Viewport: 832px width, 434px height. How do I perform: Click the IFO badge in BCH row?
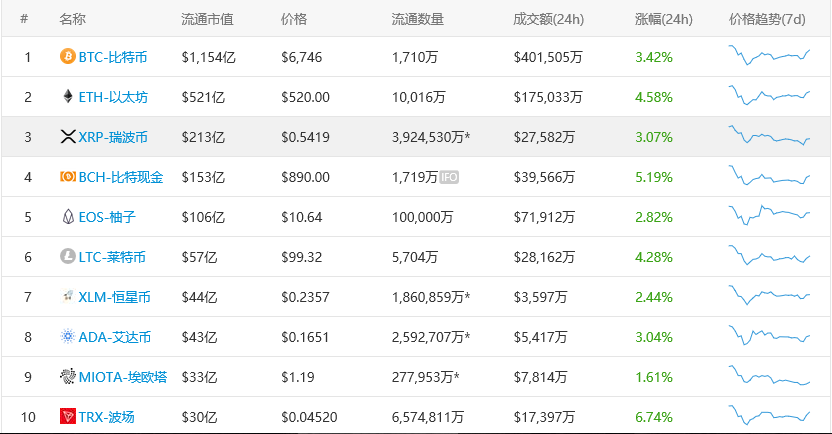click(449, 177)
